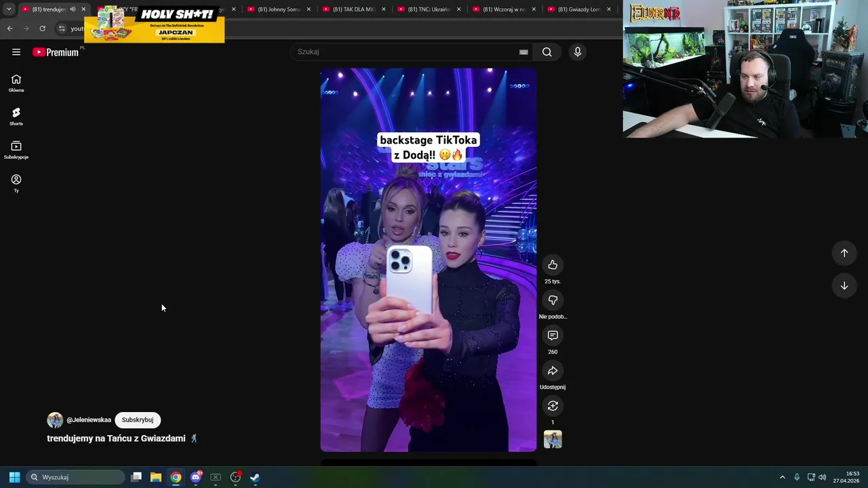Go to previous Short with up arrow
Viewport: 868px width, 488px height.
pyautogui.click(x=844, y=253)
